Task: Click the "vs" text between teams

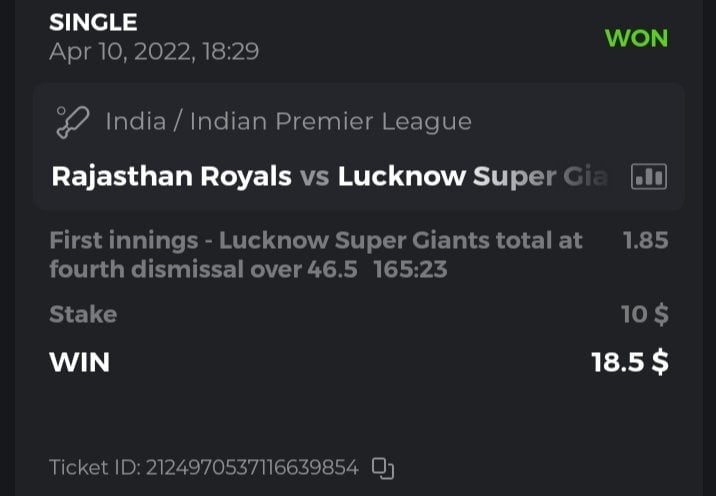Action: point(315,177)
